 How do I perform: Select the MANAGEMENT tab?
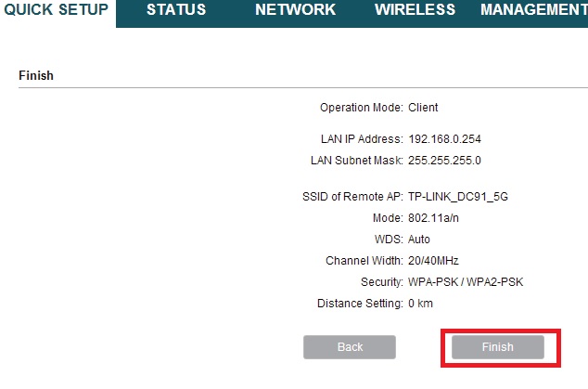(533, 10)
